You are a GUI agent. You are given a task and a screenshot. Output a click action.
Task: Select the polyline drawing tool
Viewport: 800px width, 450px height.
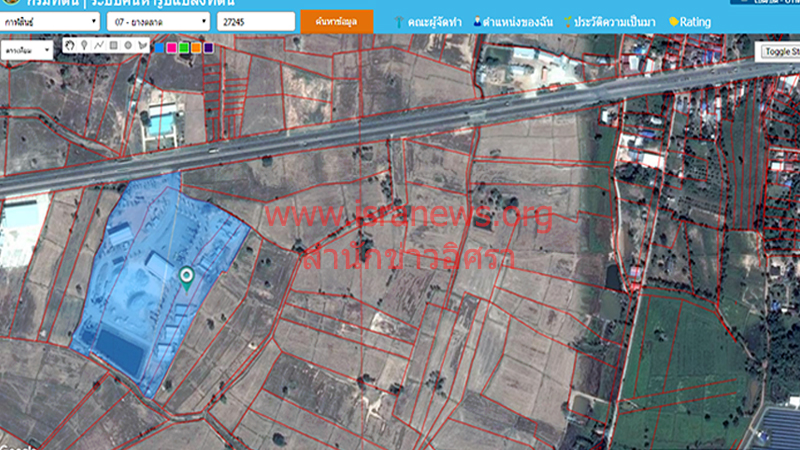click(x=99, y=45)
